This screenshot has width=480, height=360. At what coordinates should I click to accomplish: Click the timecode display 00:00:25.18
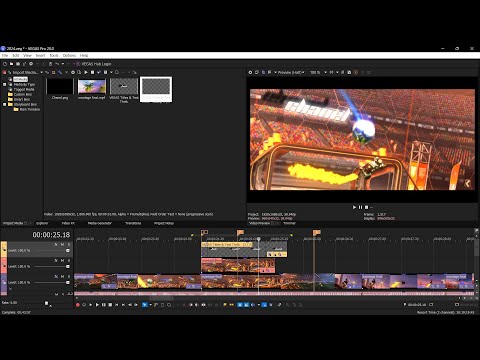click(x=51, y=235)
